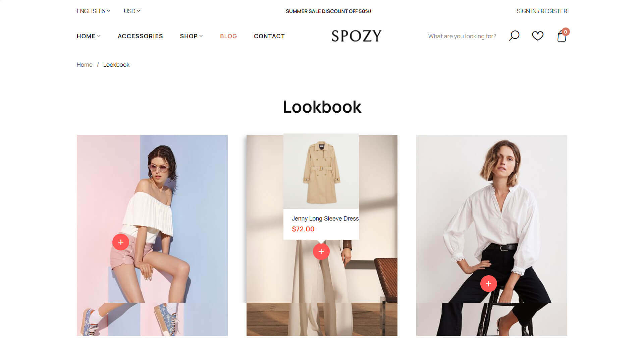Expand the Shop menu
The width and height of the screenshot is (644, 347).
[x=191, y=36]
